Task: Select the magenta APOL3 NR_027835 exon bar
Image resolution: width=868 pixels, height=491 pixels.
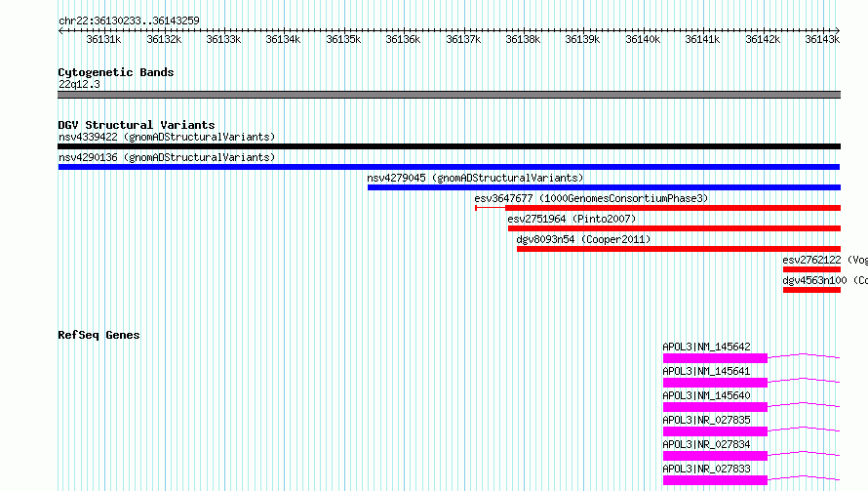Action: [715, 431]
